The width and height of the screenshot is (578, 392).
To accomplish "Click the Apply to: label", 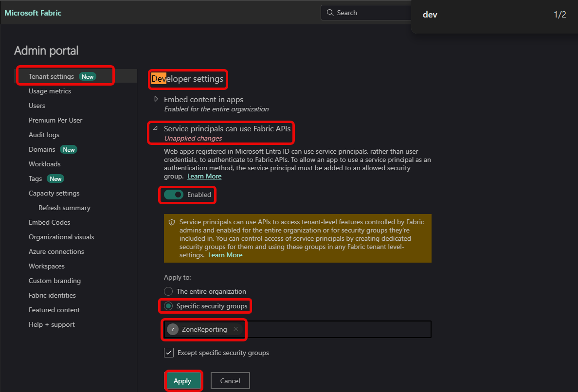I will (177, 277).
